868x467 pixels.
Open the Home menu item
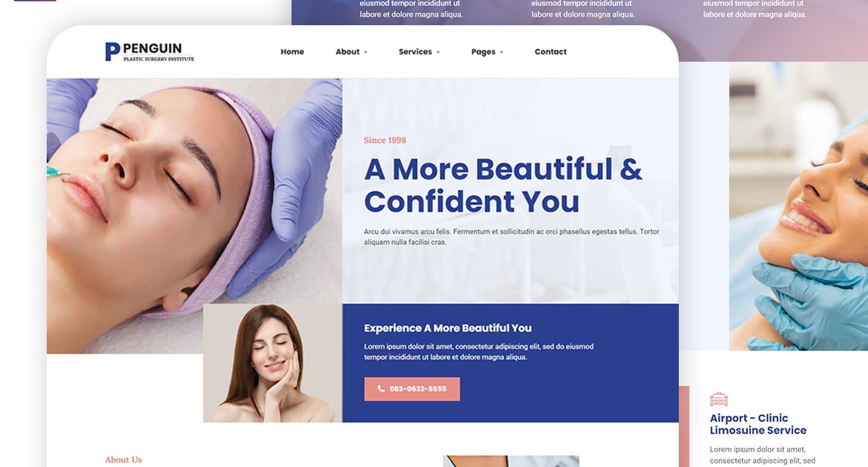(292, 51)
